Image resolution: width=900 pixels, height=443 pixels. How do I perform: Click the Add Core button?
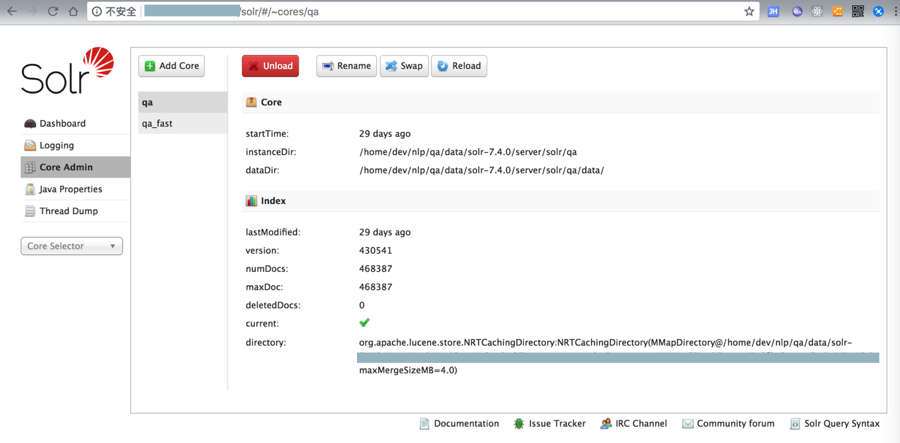pos(172,66)
